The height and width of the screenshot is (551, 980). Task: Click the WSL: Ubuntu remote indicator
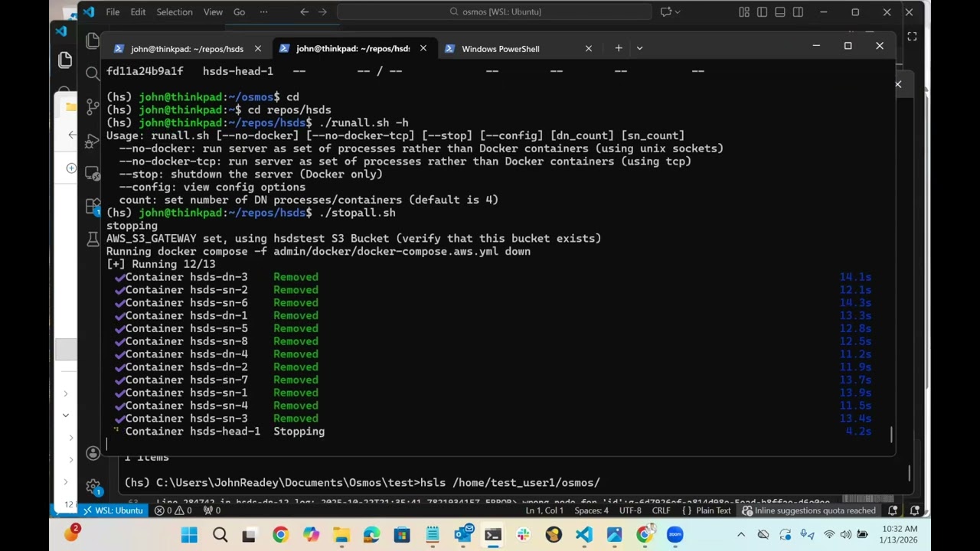tap(113, 510)
